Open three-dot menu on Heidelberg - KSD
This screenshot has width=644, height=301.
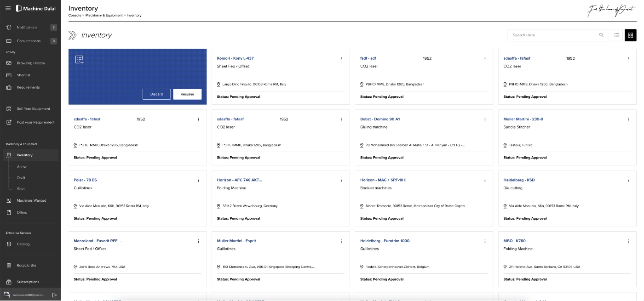(x=628, y=180)
